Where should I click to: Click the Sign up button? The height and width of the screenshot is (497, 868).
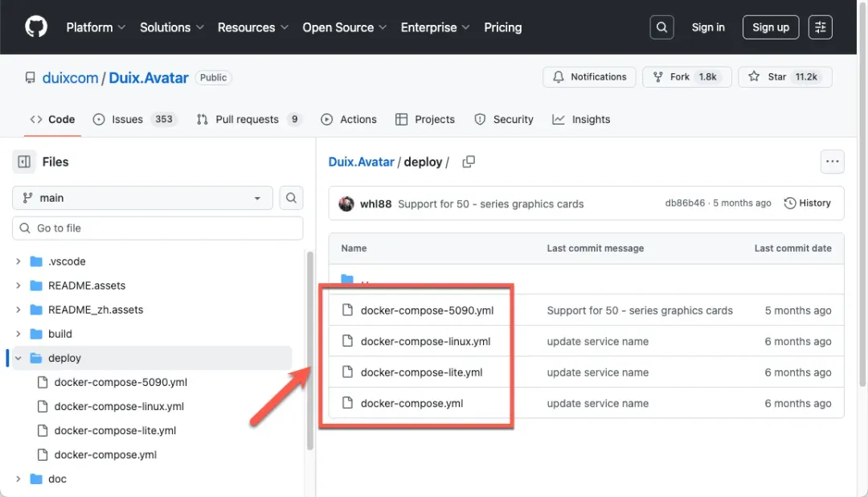tap(770, 27)
